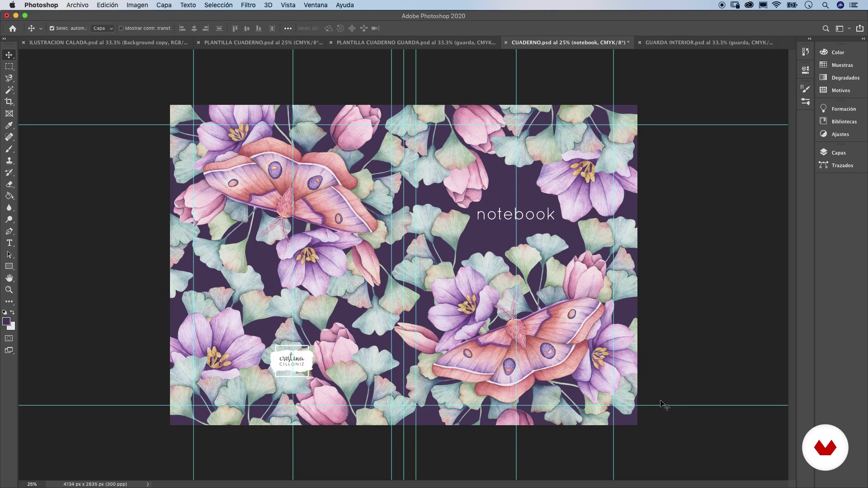
Task: Select the Hand tool
Action: tap(9, 278)
